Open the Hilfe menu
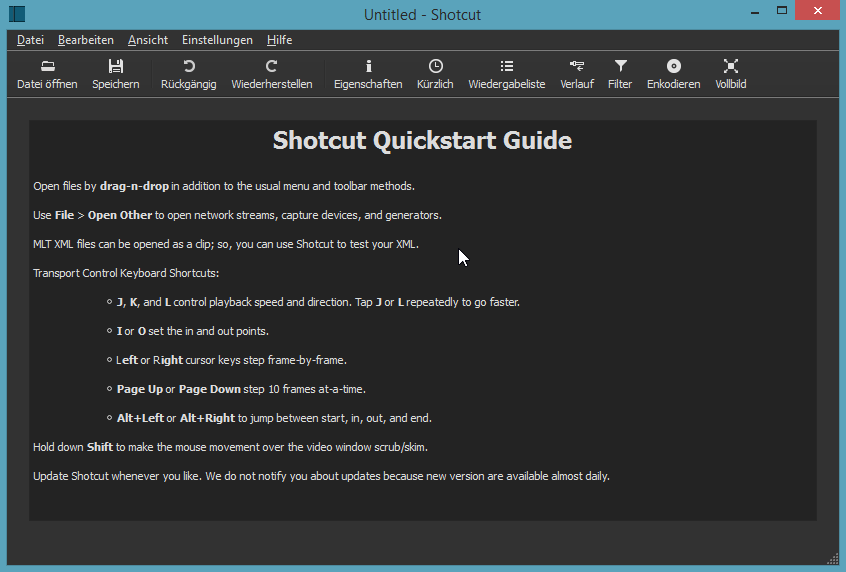The height and width of the screenshot is (572, 846). coord(279,40)
